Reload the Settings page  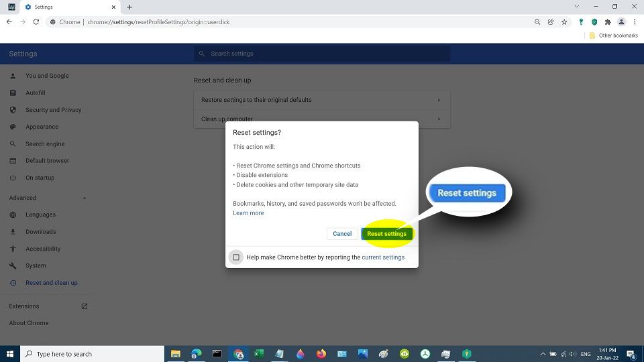36,21
